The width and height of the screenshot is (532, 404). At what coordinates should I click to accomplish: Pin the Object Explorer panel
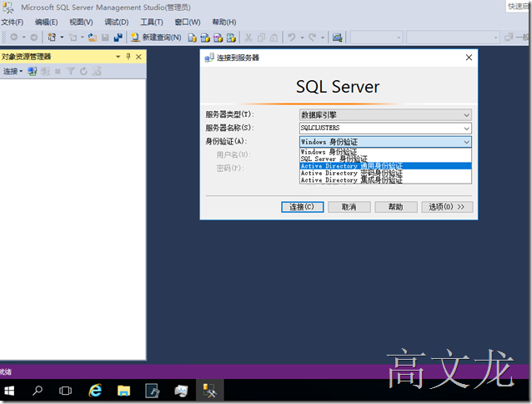point(128,57)
